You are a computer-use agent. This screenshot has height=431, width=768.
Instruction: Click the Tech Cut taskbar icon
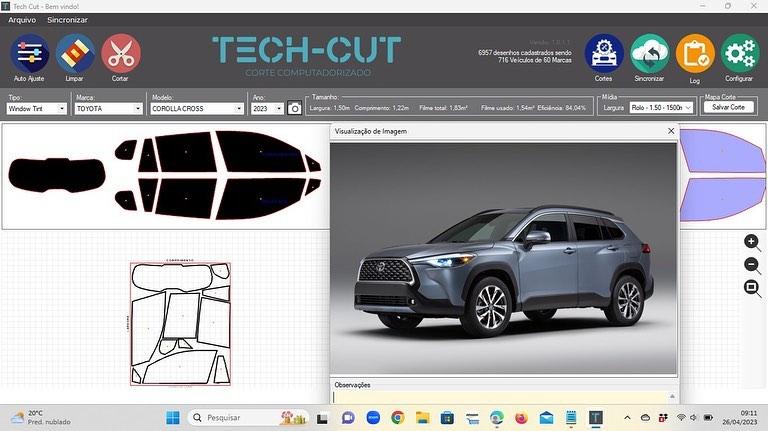[x=596, y=418]
